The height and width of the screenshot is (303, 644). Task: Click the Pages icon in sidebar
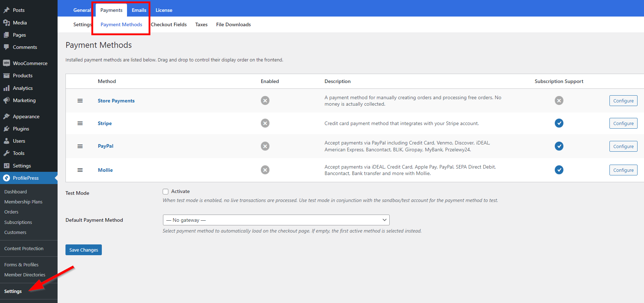(6, 35)
